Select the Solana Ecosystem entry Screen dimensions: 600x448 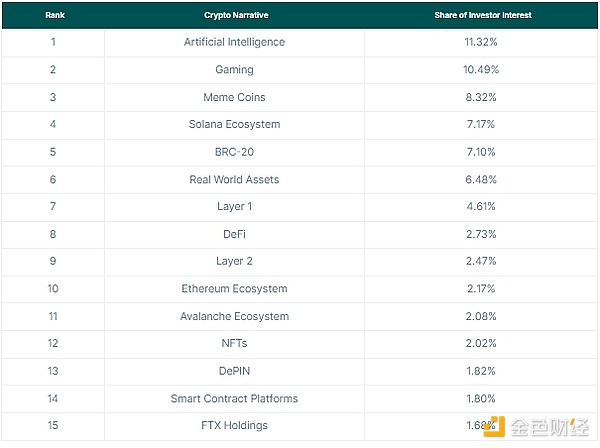234,124
